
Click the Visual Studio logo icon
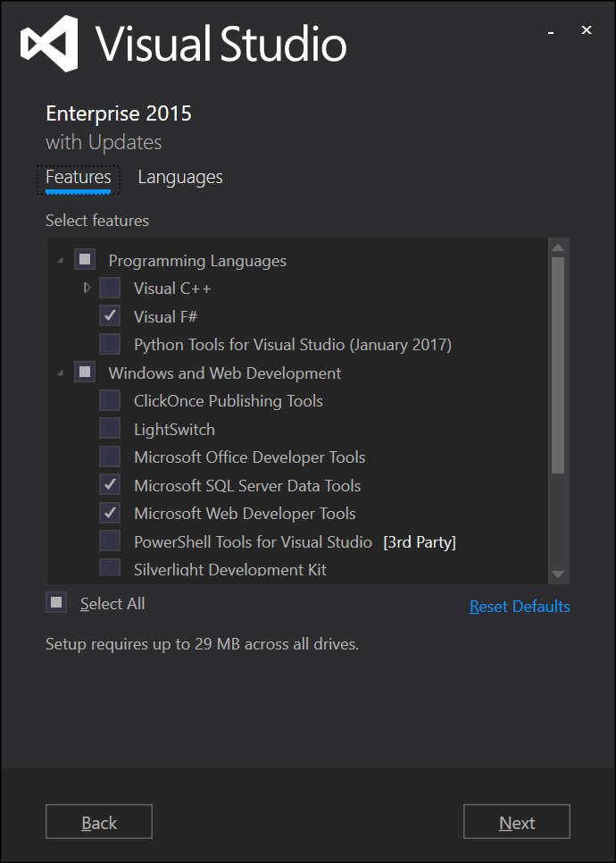[x=49, y=44]
